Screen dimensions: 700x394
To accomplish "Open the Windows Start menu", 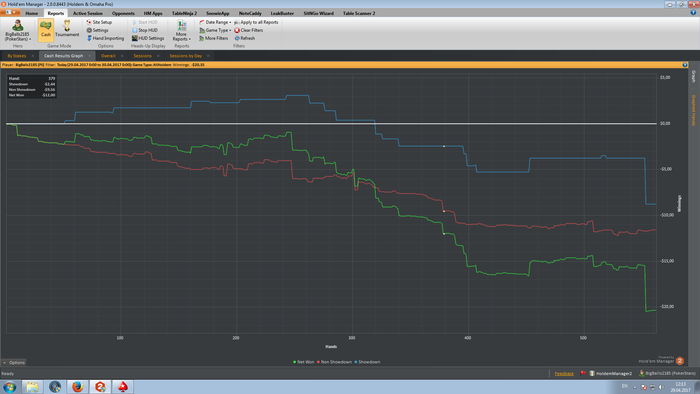I will pos(9,386).
